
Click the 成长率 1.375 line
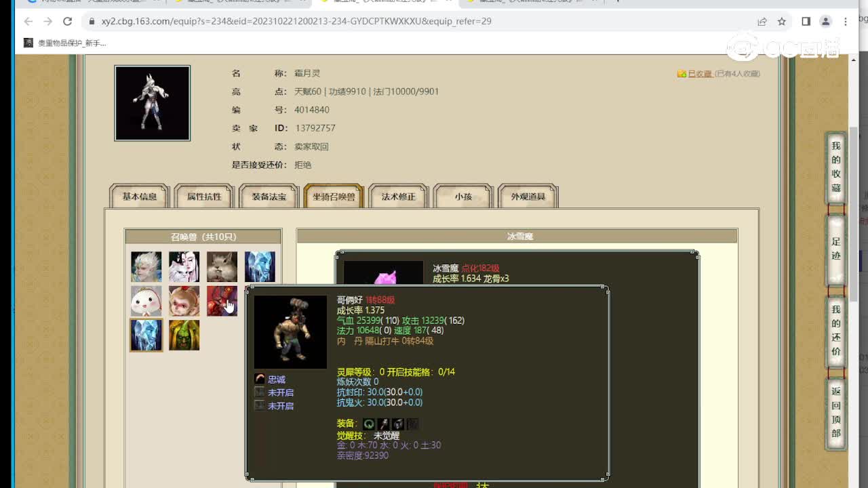[x=361, y=310]
